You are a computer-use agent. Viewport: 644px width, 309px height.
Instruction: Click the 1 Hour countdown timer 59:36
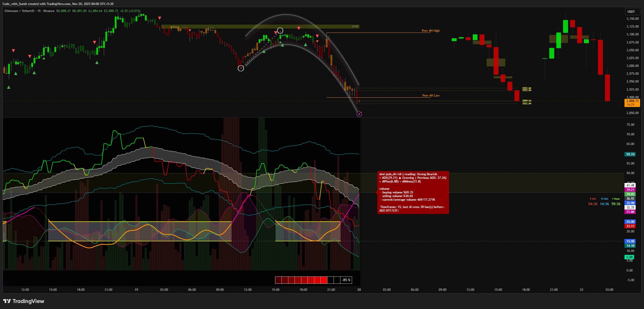coord(616,204)
